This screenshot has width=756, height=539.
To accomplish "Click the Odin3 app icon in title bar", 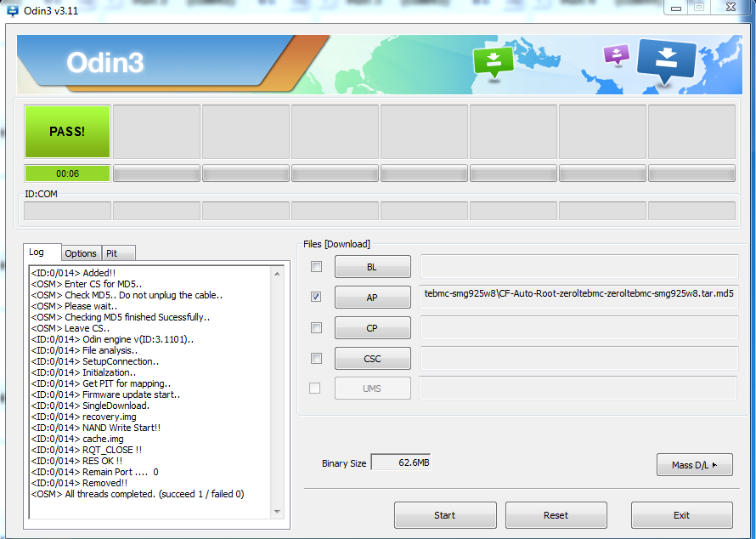I will (x=12, y=11).
